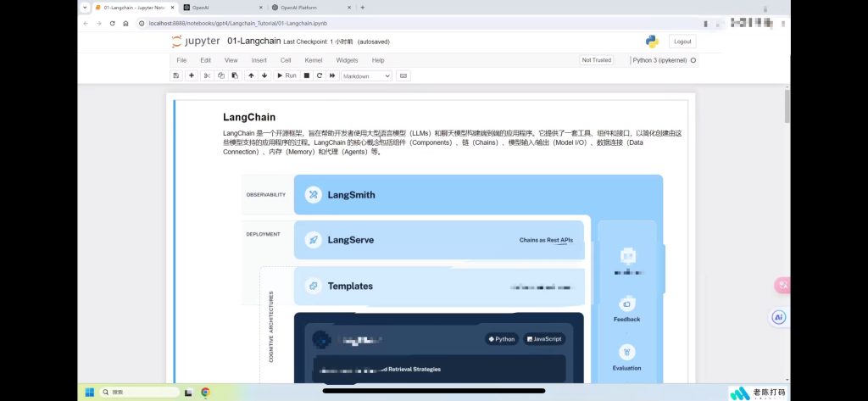Insert a new cell below
The image size is (868, 401).
(x=192, y=76)
